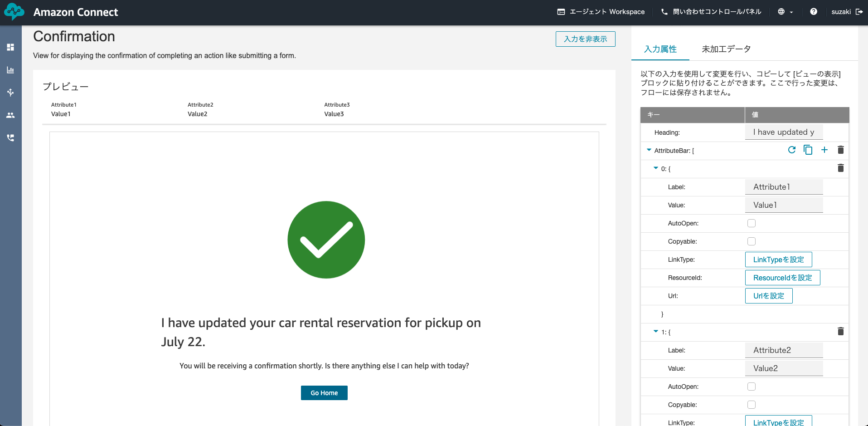Open the contact history sidebar icon

coord(11,137)
